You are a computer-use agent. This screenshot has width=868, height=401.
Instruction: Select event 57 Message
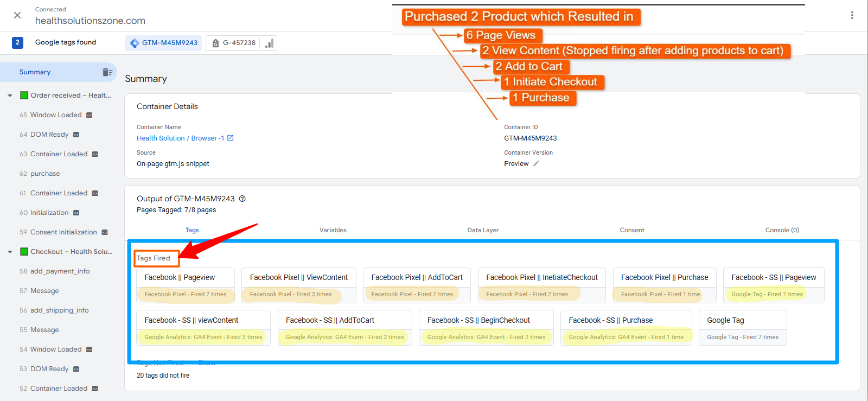pyautogui.click(x=39, y=291)
